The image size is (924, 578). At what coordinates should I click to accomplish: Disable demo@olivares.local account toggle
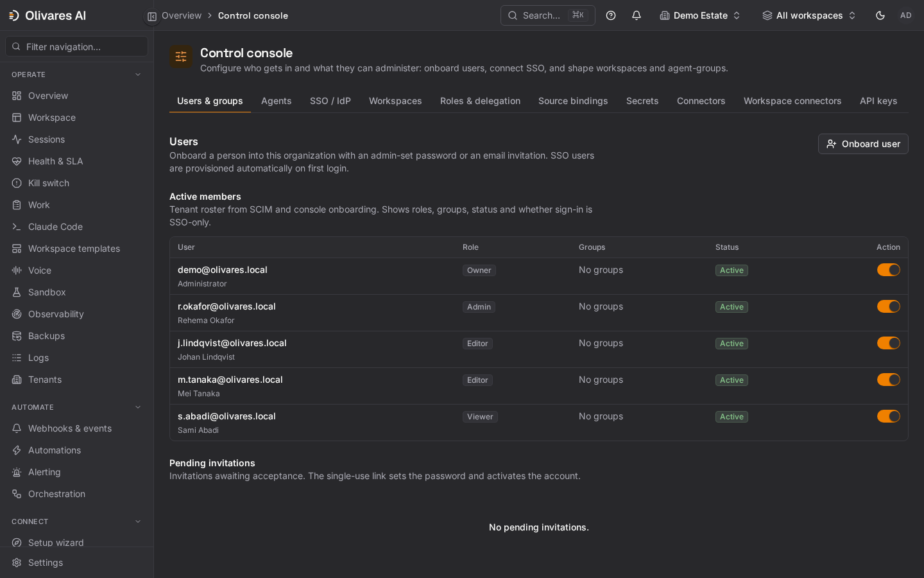click(889, 270)
